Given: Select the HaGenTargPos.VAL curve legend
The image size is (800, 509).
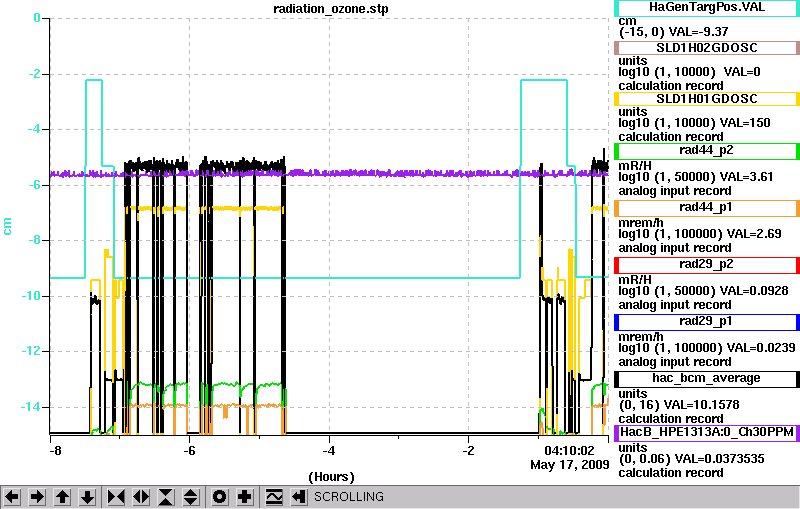Looking at the screenshot, I should [707, 8].
